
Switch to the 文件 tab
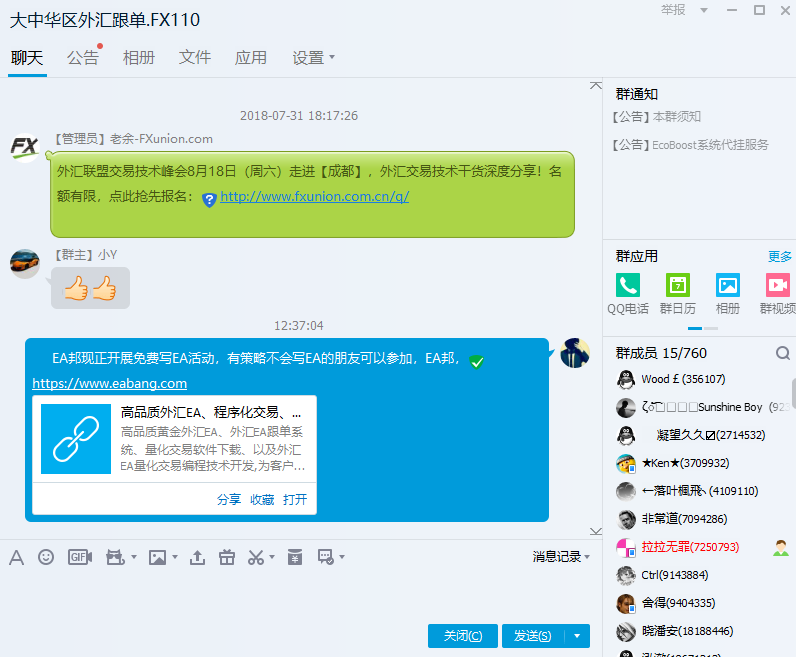(194, 57)
